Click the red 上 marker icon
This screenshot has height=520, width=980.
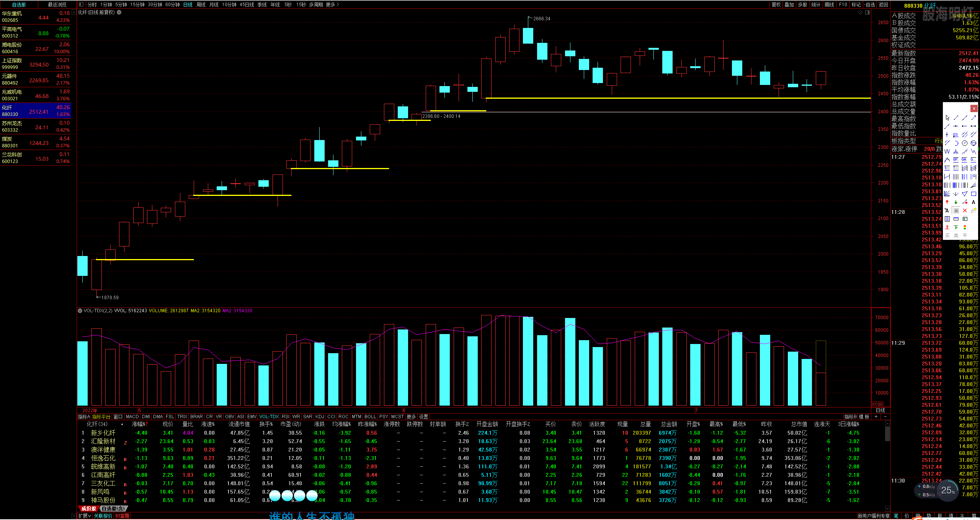[x=947, y=227]
